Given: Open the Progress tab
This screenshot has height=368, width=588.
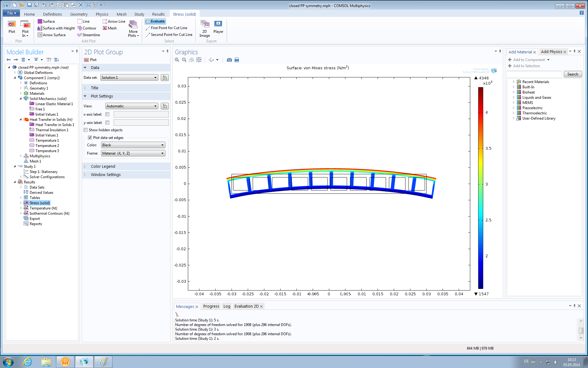Looking at the screenshot, I should click(x=211, y=306).
